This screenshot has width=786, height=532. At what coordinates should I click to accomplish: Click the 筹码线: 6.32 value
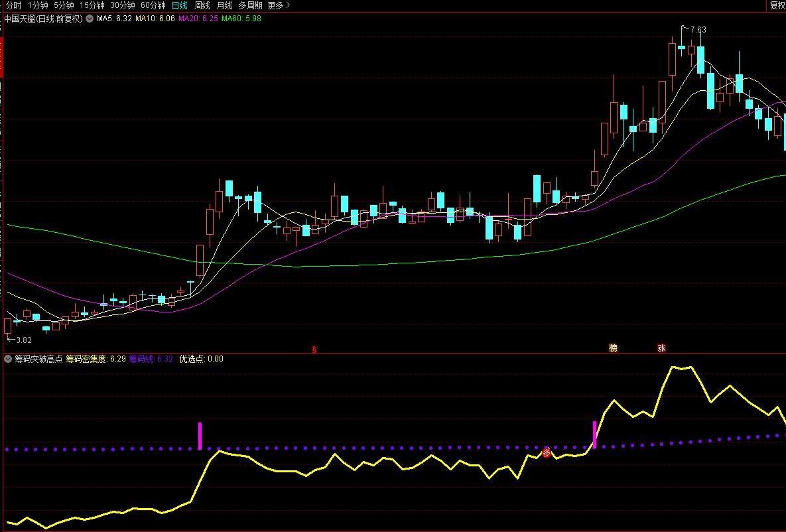pyautogui.click(x=151, y=359)
